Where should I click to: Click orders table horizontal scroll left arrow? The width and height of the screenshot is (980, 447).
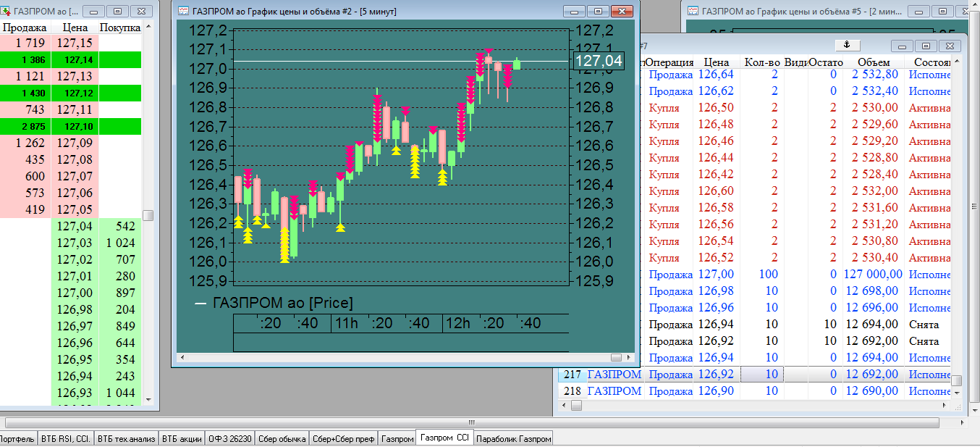(565, 406)
